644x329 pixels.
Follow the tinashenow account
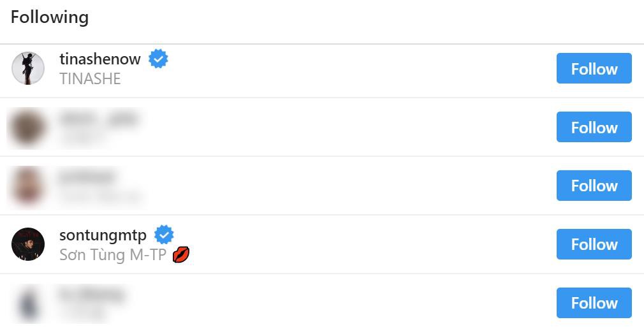[x=594, y=68]
